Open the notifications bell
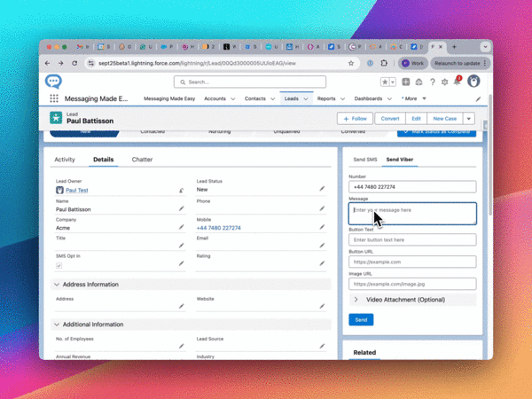This screenshot has width=532, height=399. coord(458,82)
